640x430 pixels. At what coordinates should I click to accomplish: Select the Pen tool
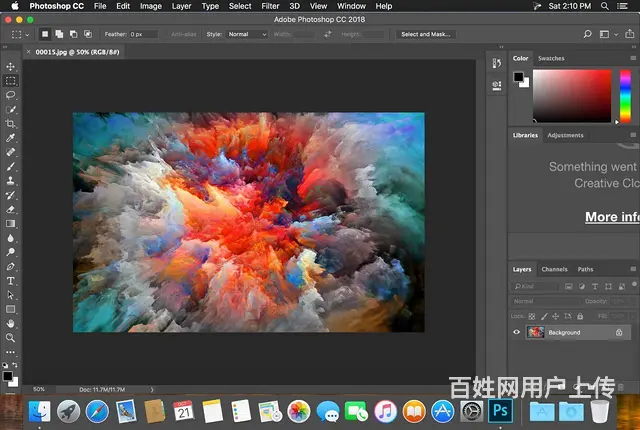[11, 266]
